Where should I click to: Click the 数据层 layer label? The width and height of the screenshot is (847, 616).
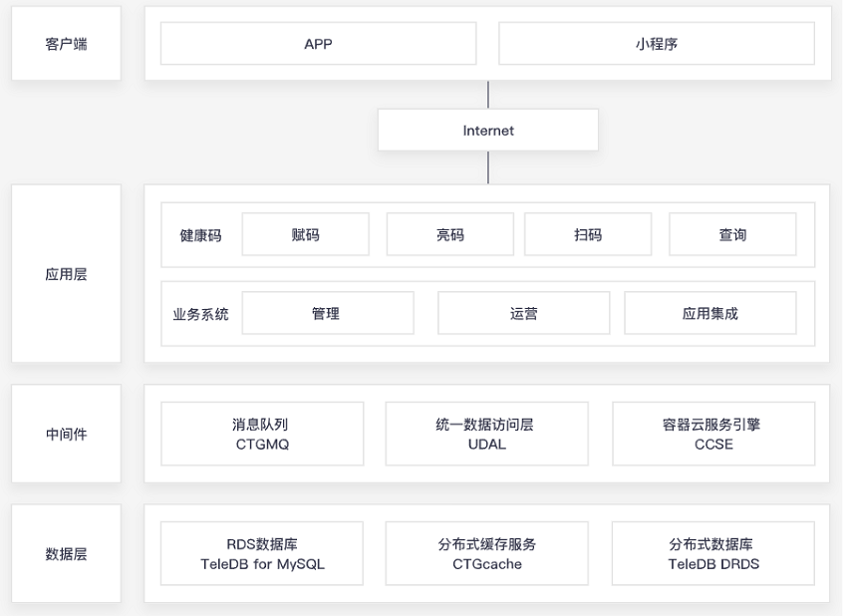pyautogui.click(x=66, y=553)
